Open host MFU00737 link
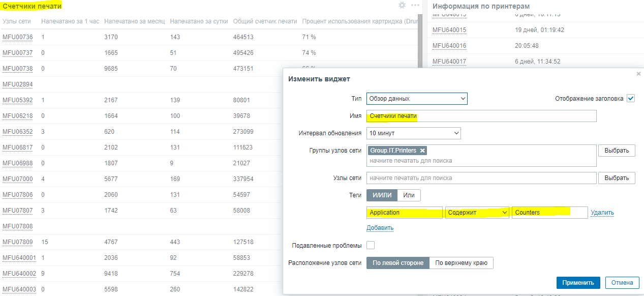The height and width of the screenshot is (296, 644). click(18, 53)
